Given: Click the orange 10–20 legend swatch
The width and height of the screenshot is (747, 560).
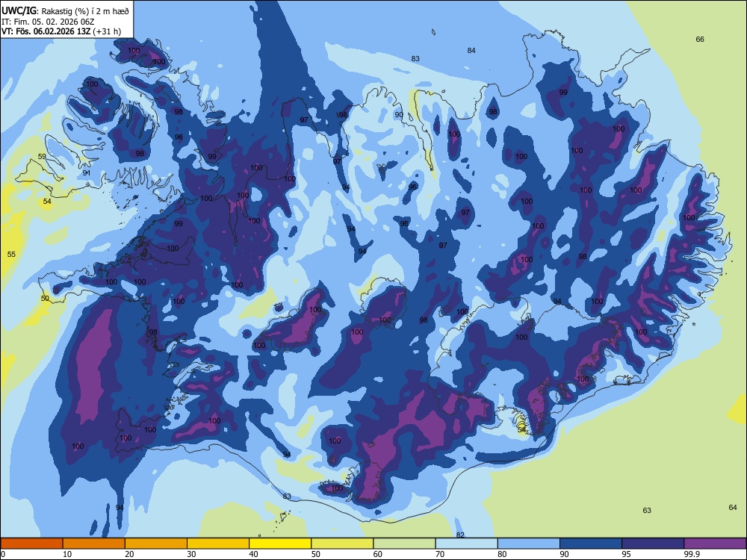Looking at the screenshot, I should tap(94, 544).
